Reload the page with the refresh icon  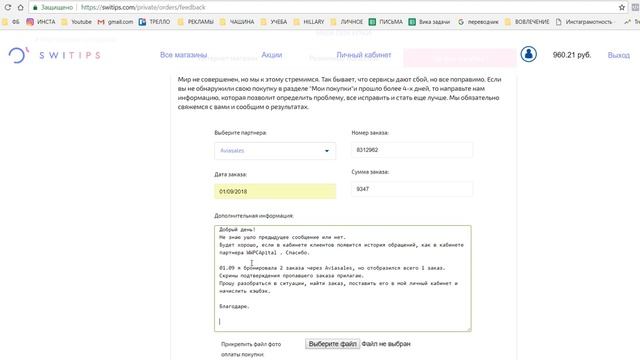(8, 7)
